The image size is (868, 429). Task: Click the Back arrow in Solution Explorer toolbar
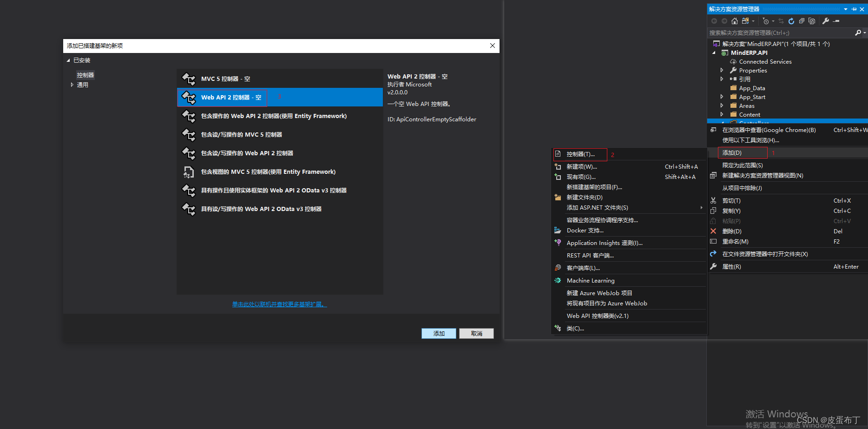714,21
